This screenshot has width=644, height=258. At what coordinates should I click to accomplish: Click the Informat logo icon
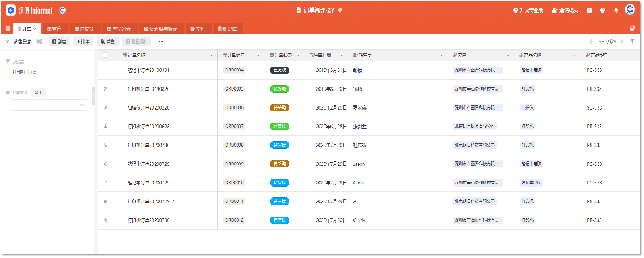point(11,10)
